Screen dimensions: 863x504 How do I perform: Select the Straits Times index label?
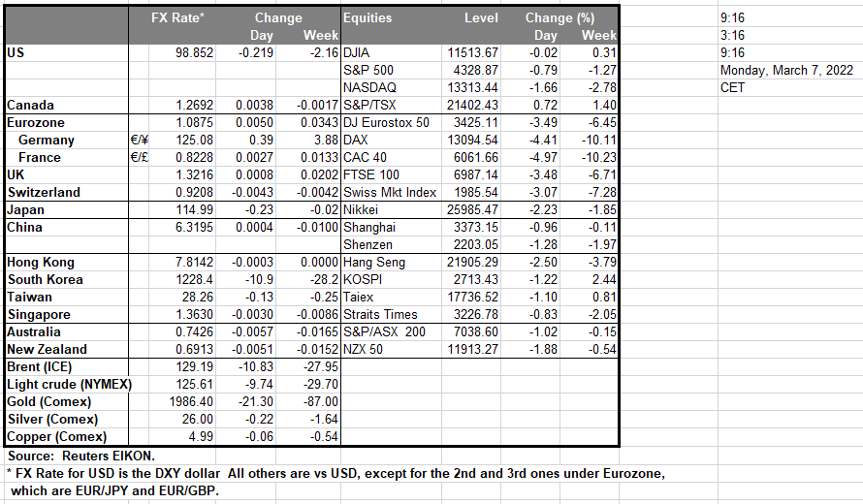click(x=381, y=315)
